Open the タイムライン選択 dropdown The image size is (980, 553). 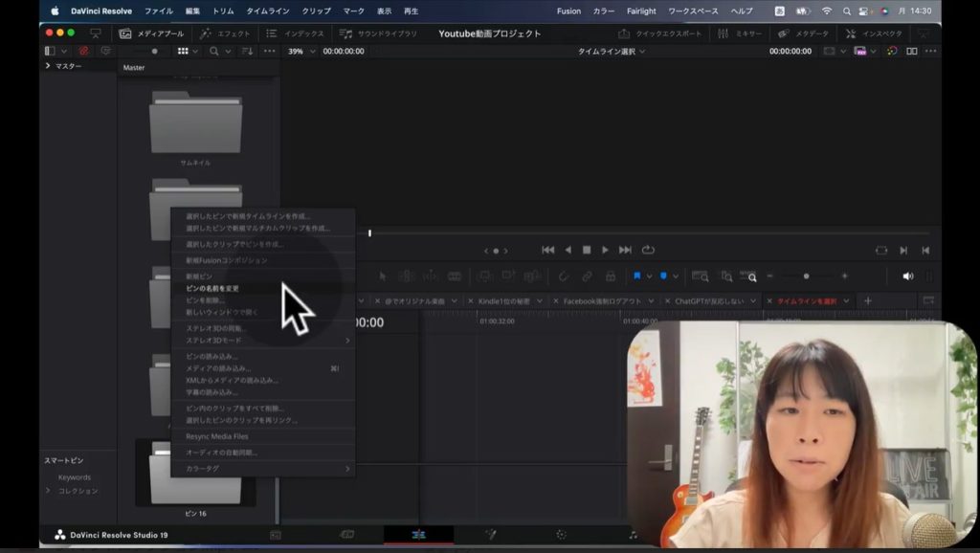pyautogui.click(x=612, y=51)
